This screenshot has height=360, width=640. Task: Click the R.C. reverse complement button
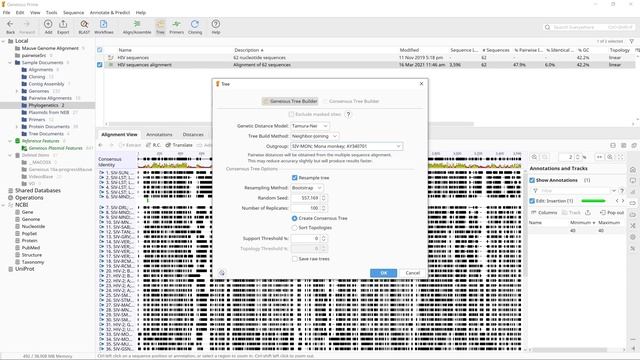pos(153,145)
